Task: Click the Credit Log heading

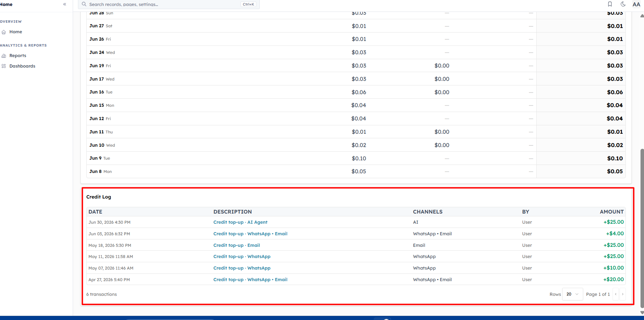Action: pyautogui.click(x=99, y=197)
